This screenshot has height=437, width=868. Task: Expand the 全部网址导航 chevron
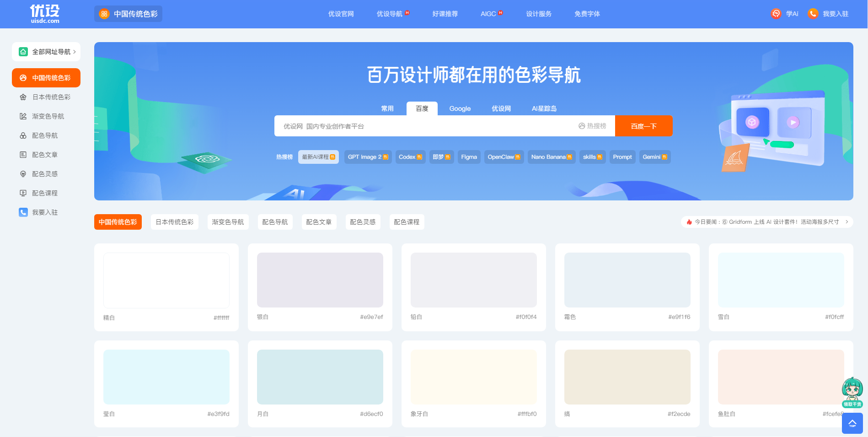[x=75, y=52]
